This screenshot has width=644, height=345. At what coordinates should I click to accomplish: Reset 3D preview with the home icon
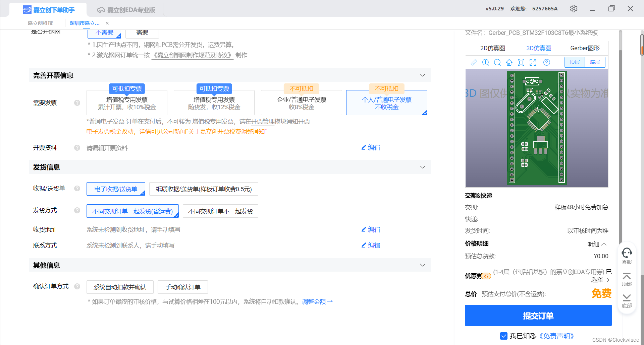pyautogui.click(x=509, y=62)
